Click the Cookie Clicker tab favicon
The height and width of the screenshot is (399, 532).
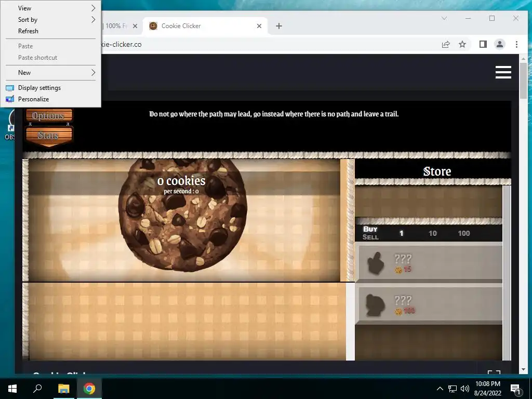point(153,26)
